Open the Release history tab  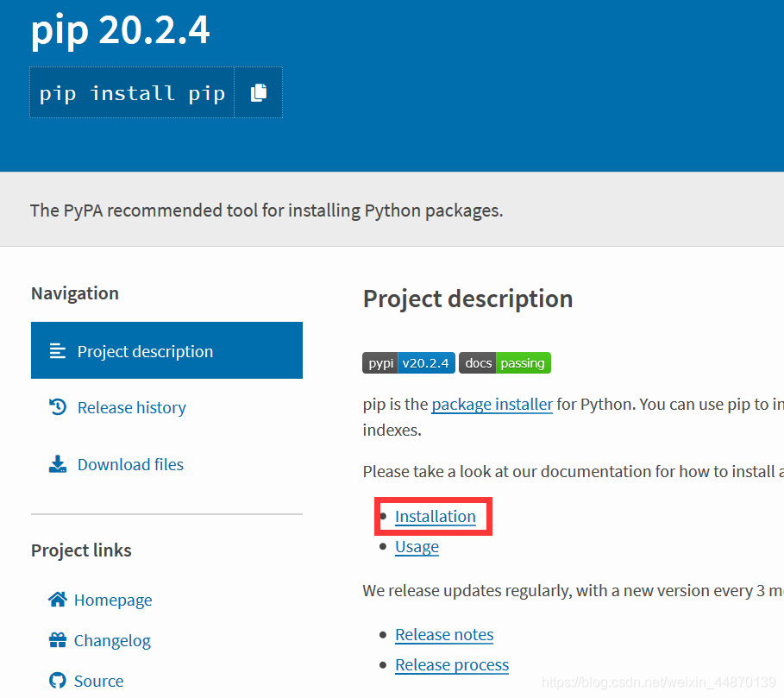(x=131, y=407)
